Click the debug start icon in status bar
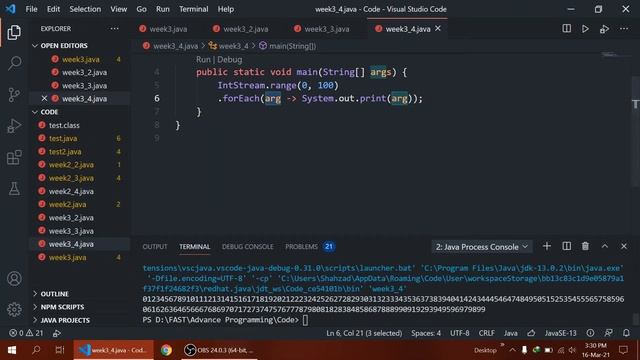This screenshot has width=640, height=360. point(57,333)
